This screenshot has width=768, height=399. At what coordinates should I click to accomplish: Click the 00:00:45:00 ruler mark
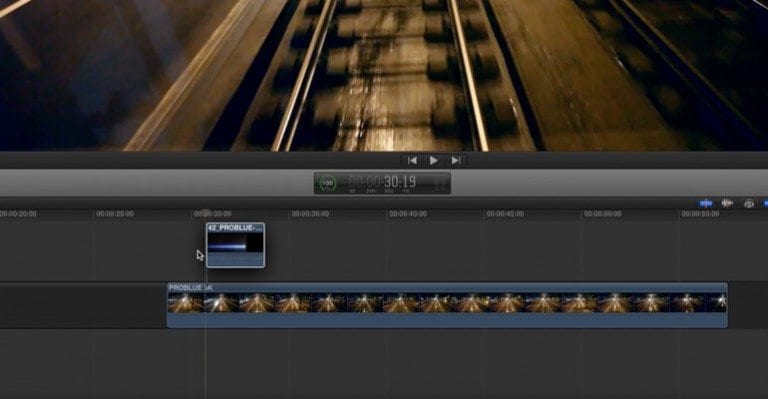(505, 214)
